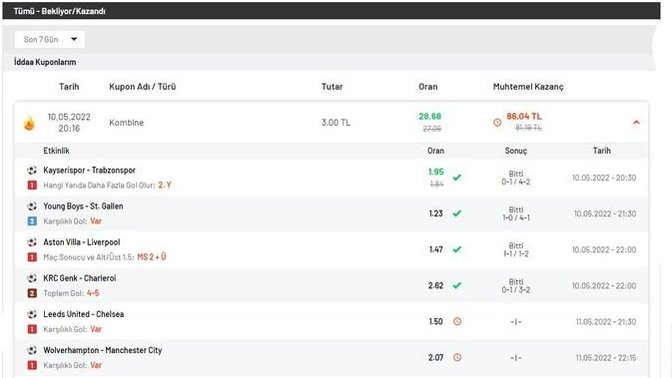Click the football icon for Wolverhampton - Manchester City
This screenshot has height=378, width=672.
(x=32, y=350)
